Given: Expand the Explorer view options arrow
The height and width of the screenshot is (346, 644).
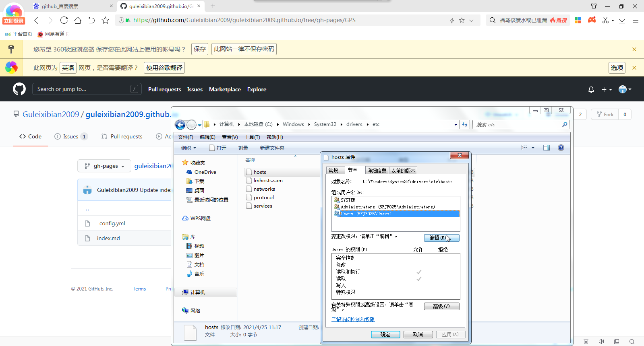Looking at the screenshot, I should click(533, 148).
